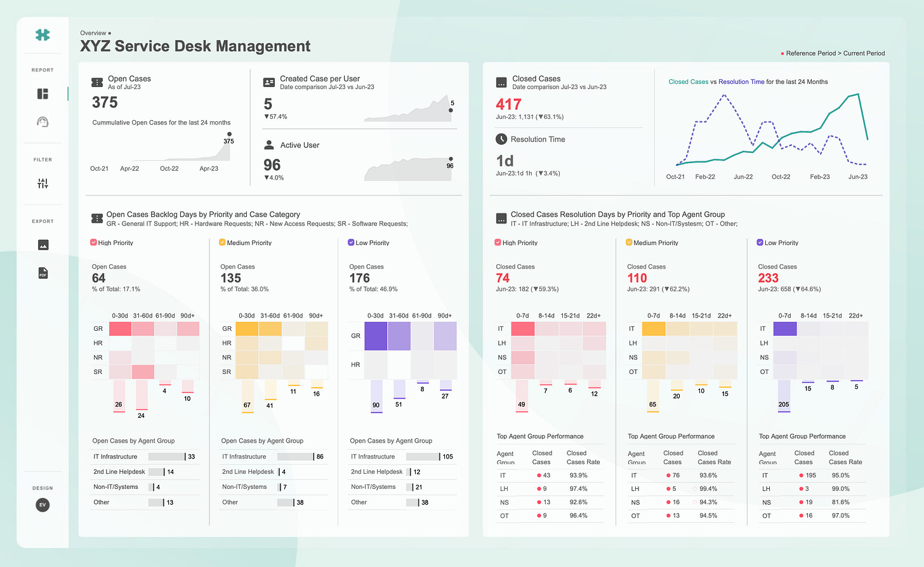Screen dimensions: 924x567
Task: Select the Low Priority GR 0-30d purple cell
Action: (376, 336)
